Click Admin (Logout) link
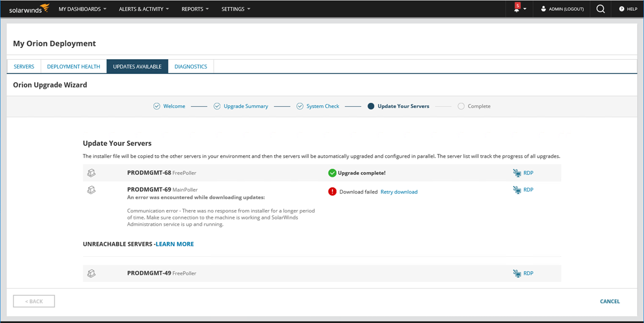This screenshot has width=644, height=323. pyautogui.click(x=566, y=9)
